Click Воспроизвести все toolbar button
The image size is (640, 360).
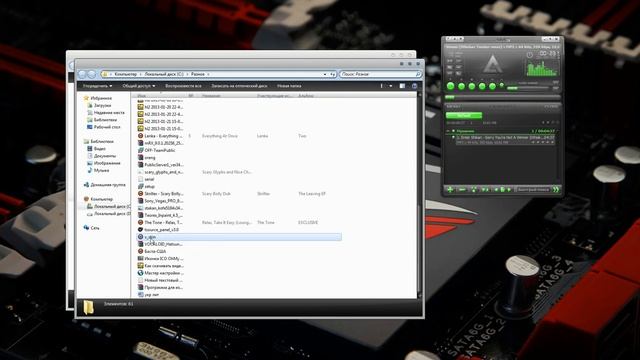183,86
